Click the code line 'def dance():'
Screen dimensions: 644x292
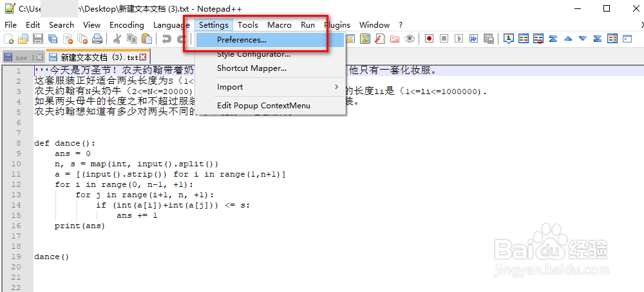point(65,144)
